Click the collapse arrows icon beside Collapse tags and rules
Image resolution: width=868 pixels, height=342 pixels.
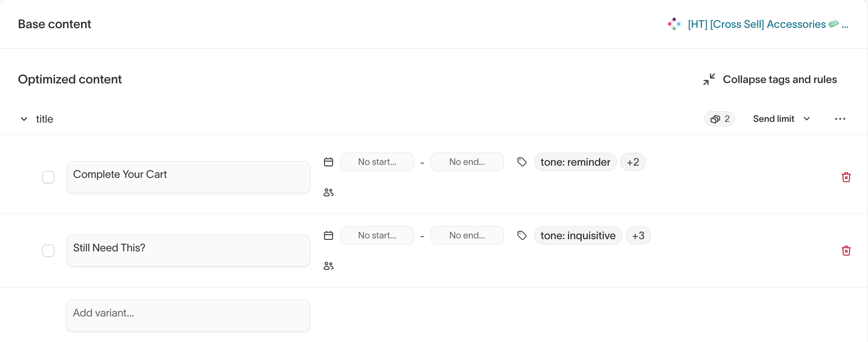(x=709, y=80)
